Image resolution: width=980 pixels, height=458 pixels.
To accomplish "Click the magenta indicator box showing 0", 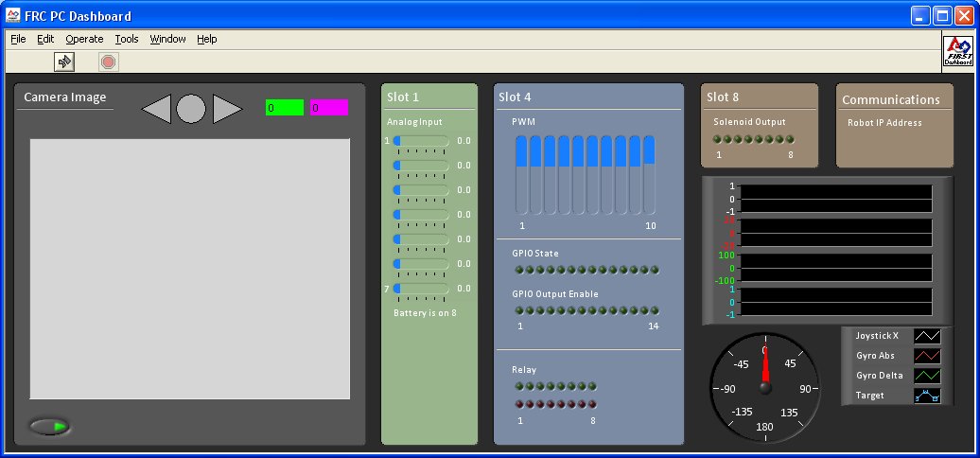I will tap(329, 108).
